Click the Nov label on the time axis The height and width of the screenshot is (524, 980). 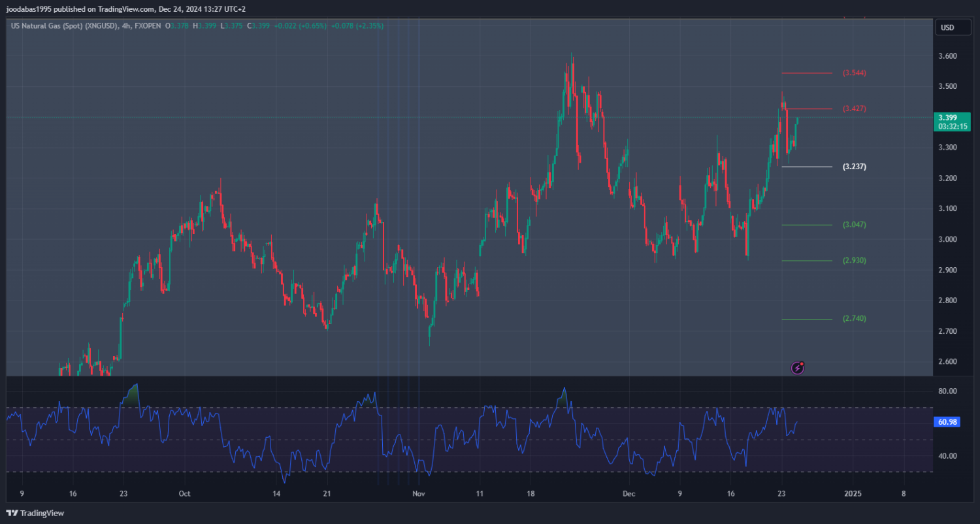tap(419, 493)
